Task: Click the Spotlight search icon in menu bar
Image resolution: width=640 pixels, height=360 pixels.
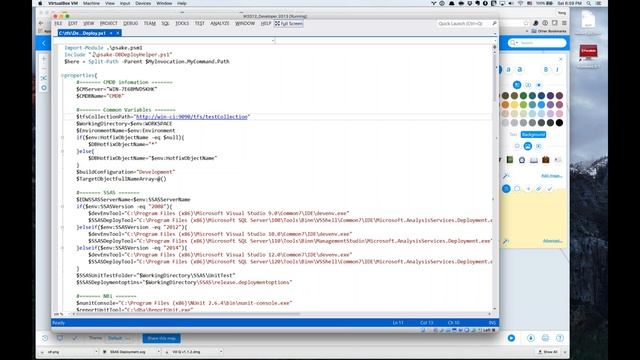Action: (589, 3)
